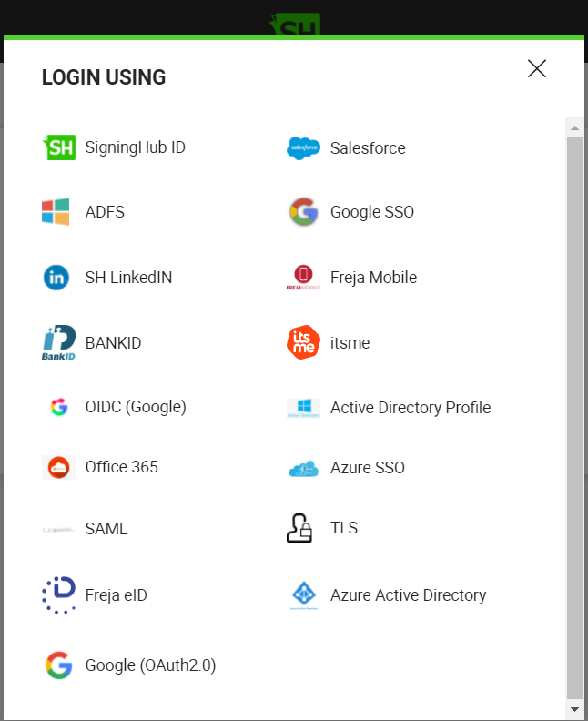This screenshot has height=721, width=588.
Task: Click the scrollbar down arrow
Action: click(x=574, y=709)
